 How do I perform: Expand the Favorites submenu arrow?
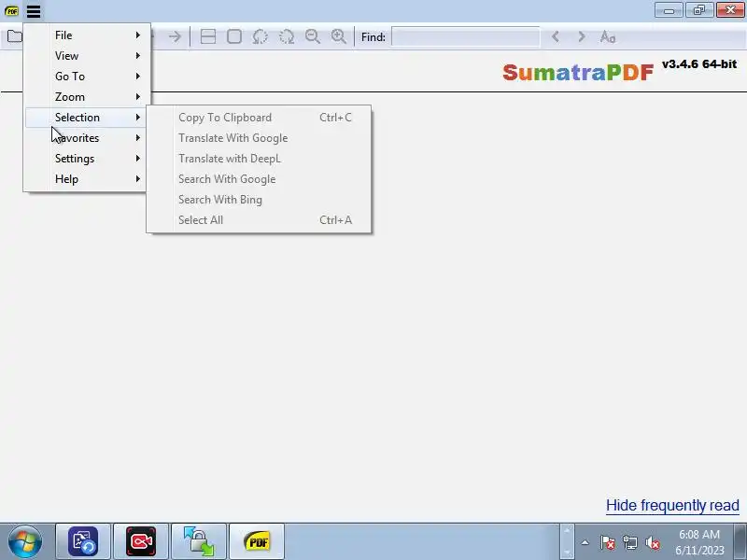pos(137,138)
